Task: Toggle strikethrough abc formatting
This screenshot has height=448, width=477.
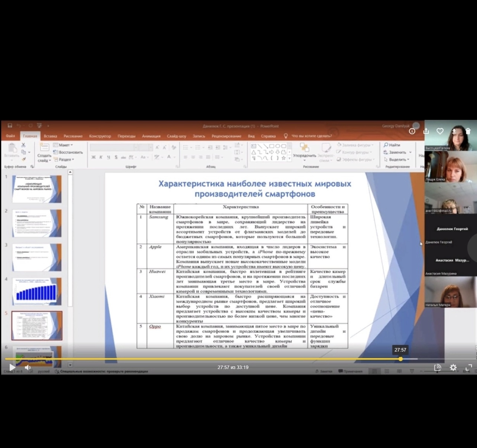Action: 123,157
